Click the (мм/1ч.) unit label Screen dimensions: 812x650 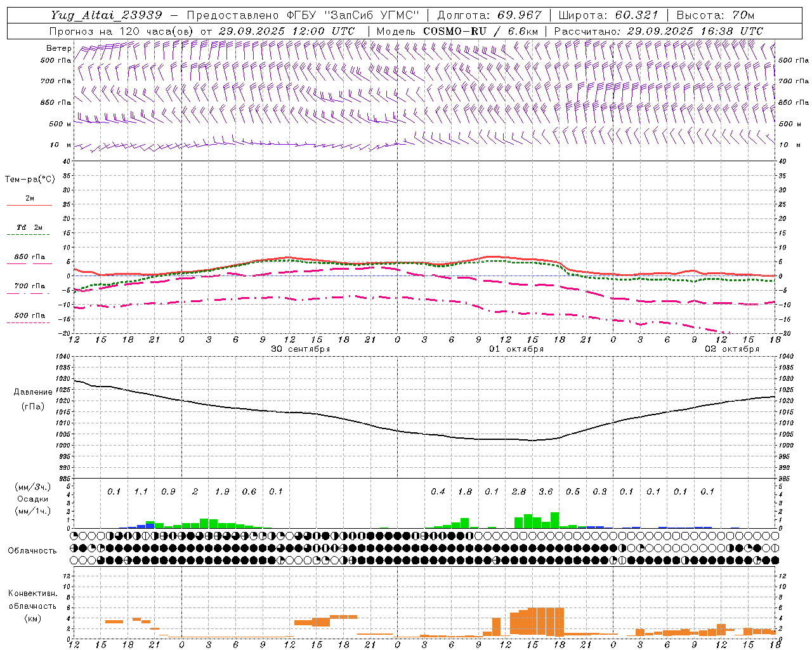(x=32, y=511)
